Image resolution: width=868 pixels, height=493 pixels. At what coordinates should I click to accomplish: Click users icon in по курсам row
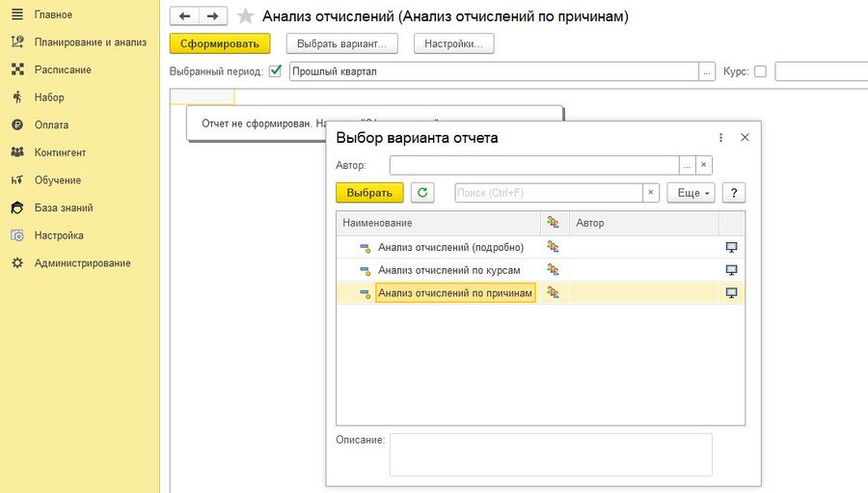(553, 270)
